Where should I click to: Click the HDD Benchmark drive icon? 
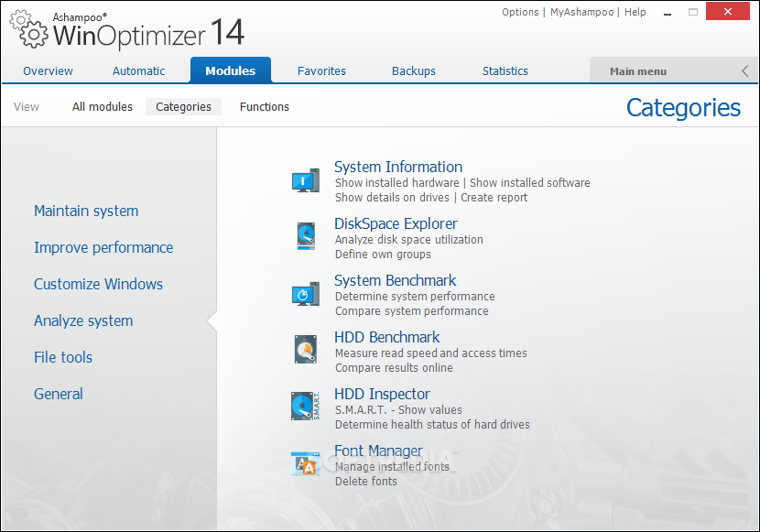coord(306,349)
